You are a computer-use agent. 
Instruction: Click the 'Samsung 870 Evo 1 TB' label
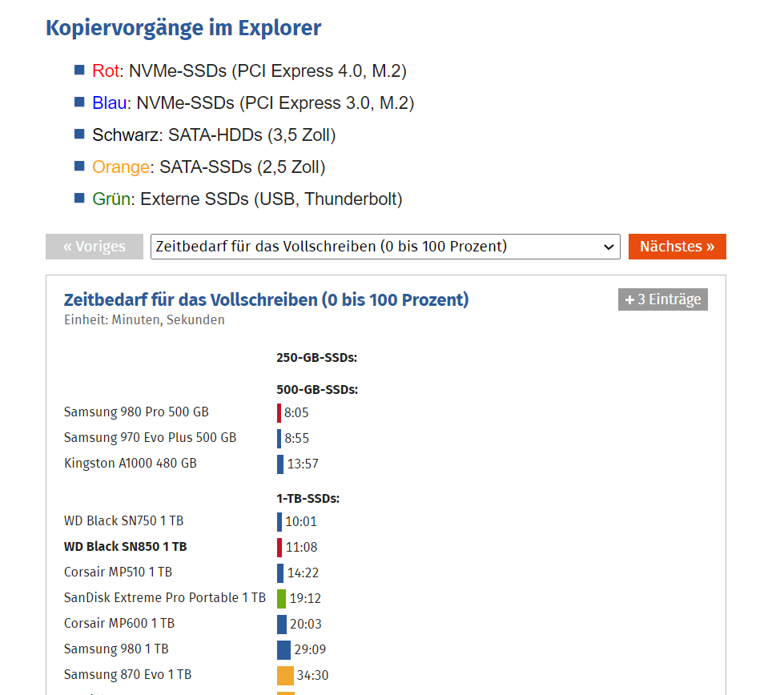click(x=127, y=674)
